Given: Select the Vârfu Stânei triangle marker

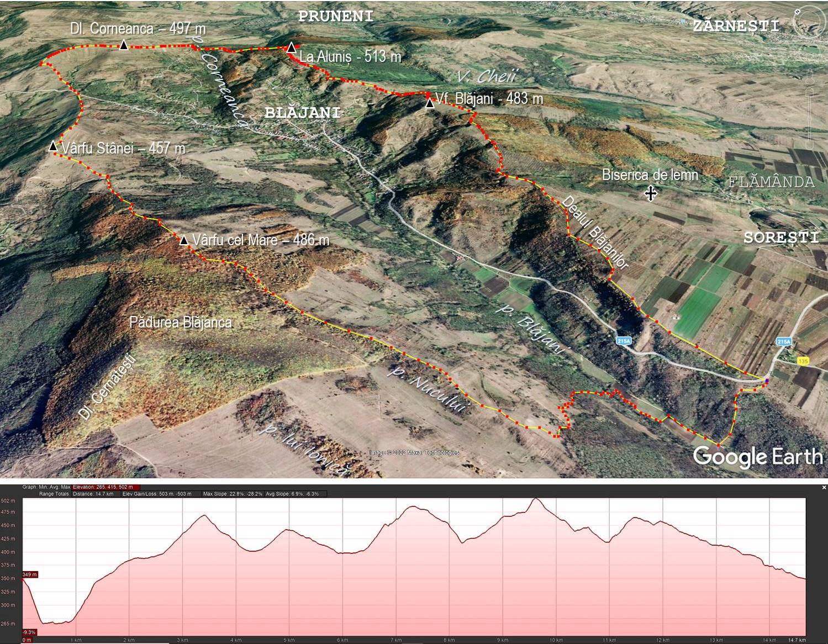Looking at the screenshot, I should (53, 146).
